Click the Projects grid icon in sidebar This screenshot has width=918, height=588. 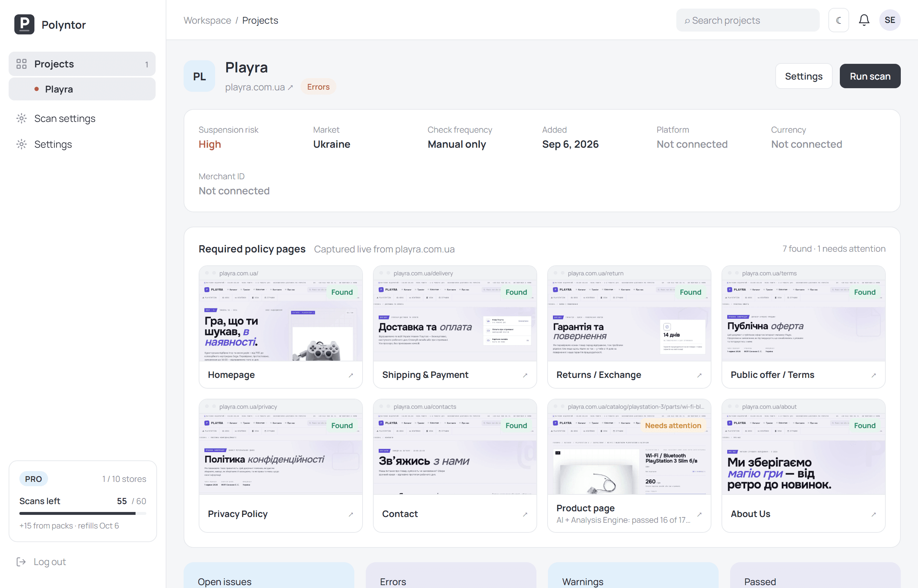point(22,64)
